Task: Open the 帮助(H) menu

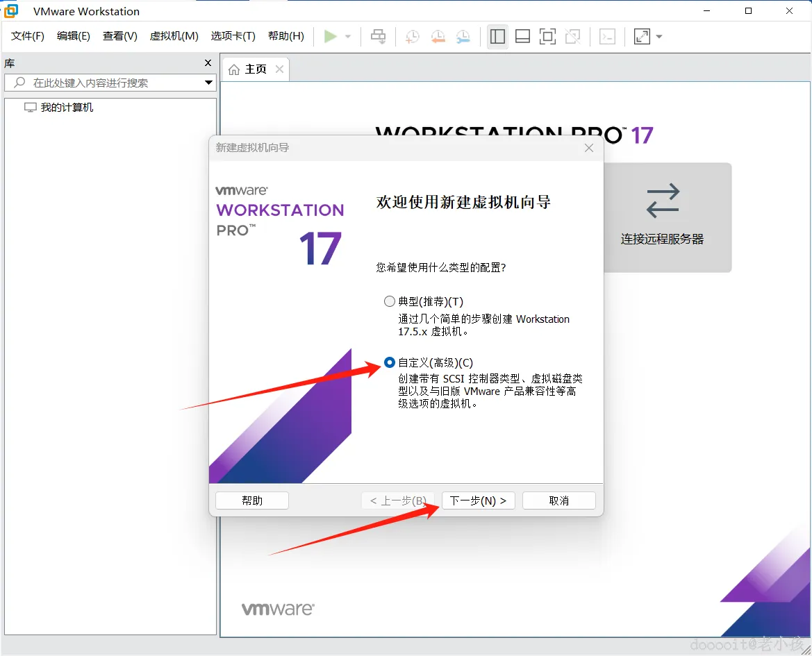Action: click(x=286, y=35)
